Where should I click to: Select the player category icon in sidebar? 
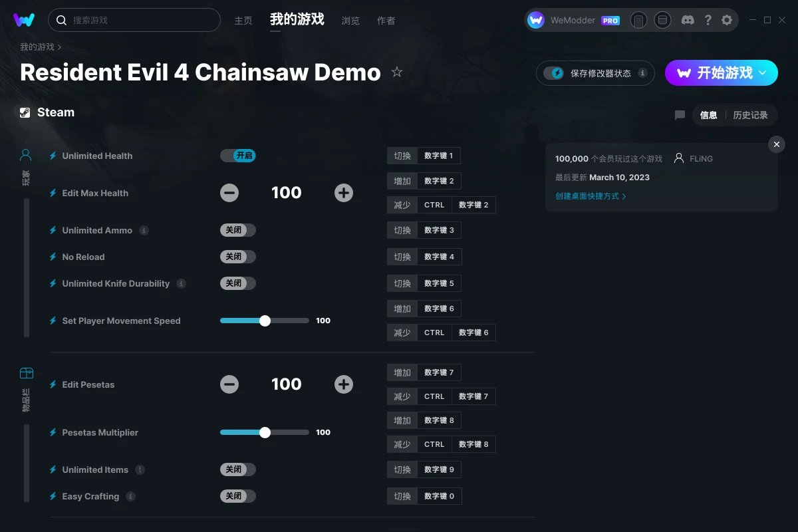pos(26,155)
